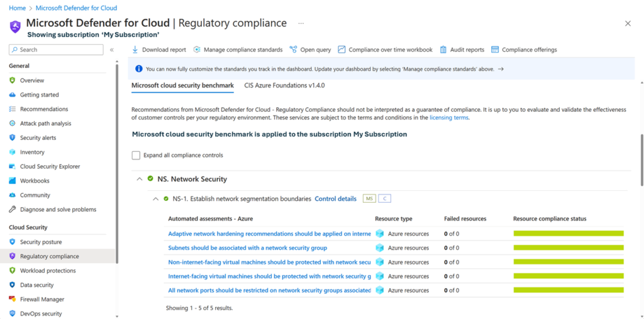
Task: Collapse the NS. Network Security section
Action: [x=139, y=179]
